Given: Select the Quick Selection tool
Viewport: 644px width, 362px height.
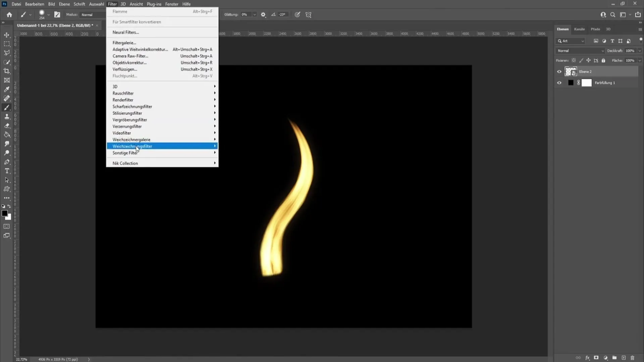Looking at the screenshot, I should [x=7, y=62].
